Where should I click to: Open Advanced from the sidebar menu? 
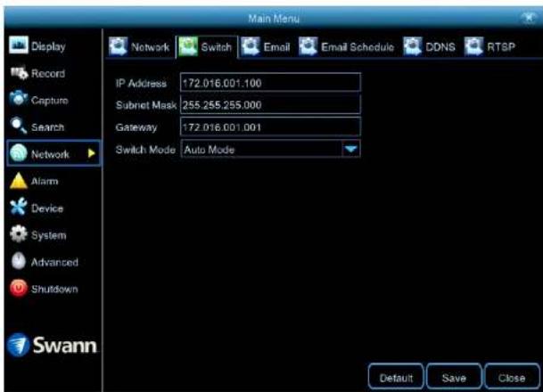click(54, 262)
